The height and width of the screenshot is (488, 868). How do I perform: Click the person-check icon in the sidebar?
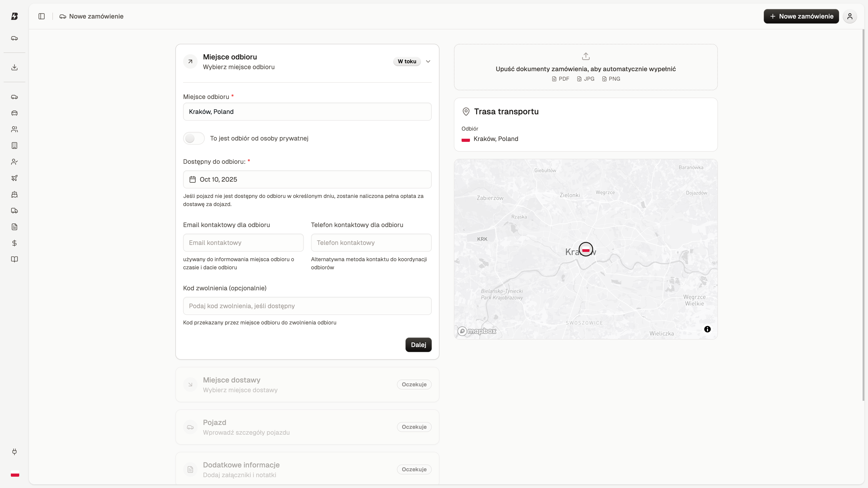click(14, 162)
